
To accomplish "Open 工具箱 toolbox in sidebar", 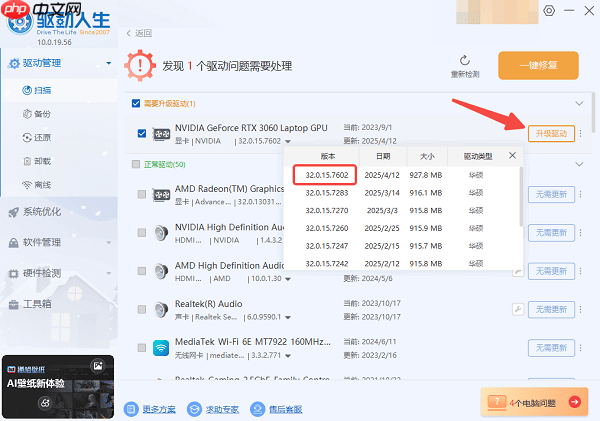I will click(30, 304).
